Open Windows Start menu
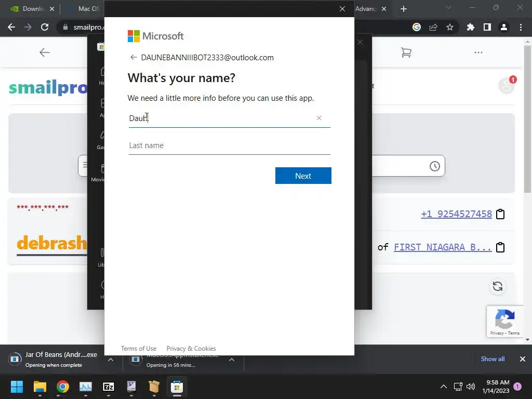The width and height of the screenshot is (532, 399). (x=17, y=387)
